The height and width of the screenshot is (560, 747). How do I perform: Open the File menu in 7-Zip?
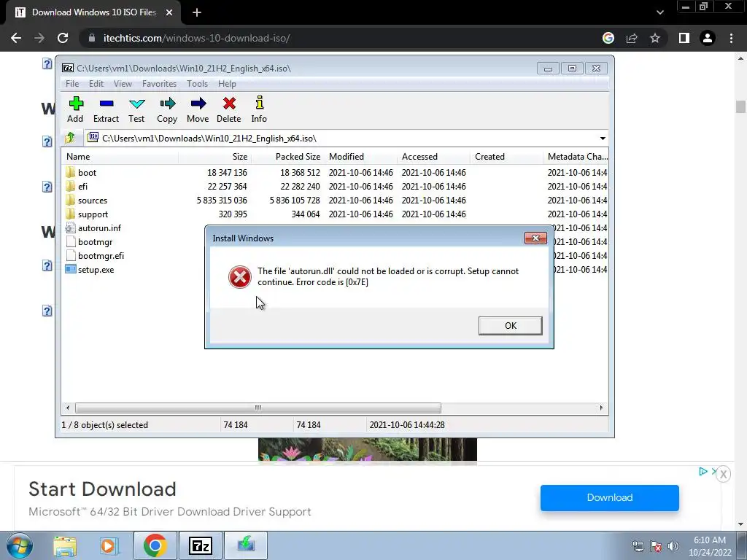point(72,84)
